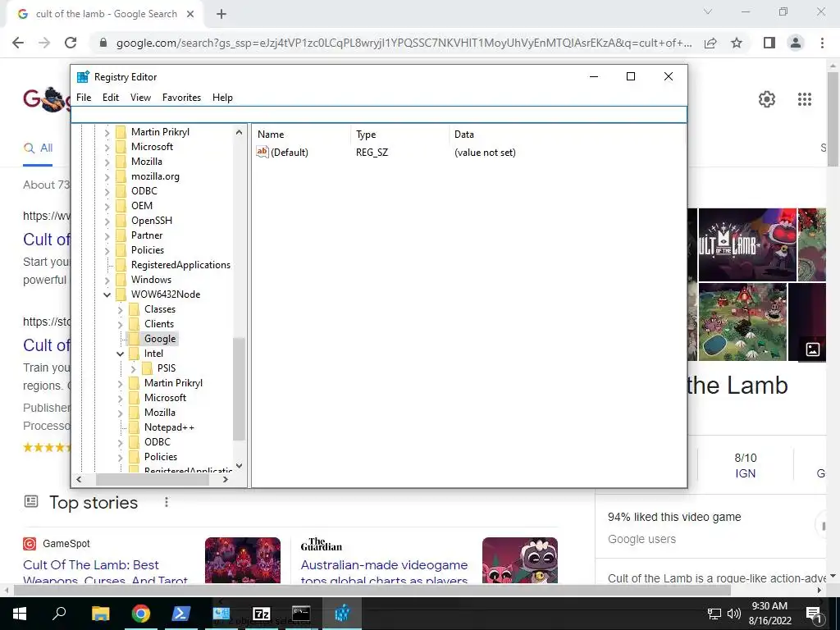
Task: Open the Top stories options menu
Action: coord(167,502)
